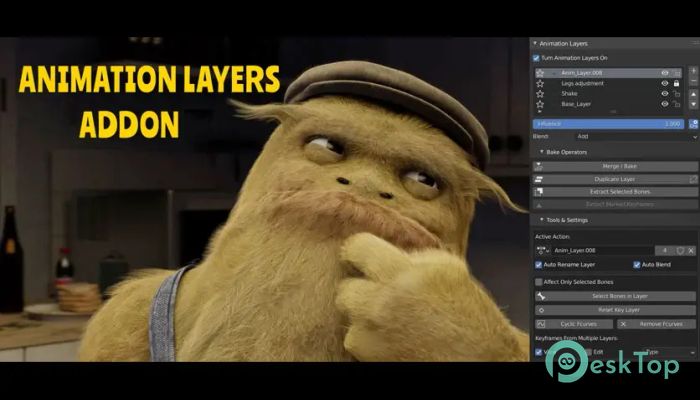Image resolution: width=700 pixels, height=400 pixels.
Task: Toggle the fake user shield icon
Action: click(x=680, y=251)
